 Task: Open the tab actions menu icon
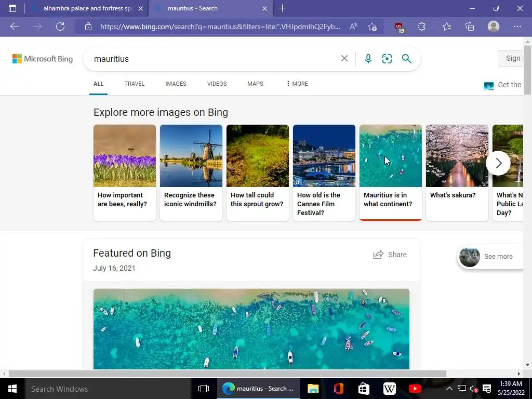pyautogui.click(x=12, y=8)
